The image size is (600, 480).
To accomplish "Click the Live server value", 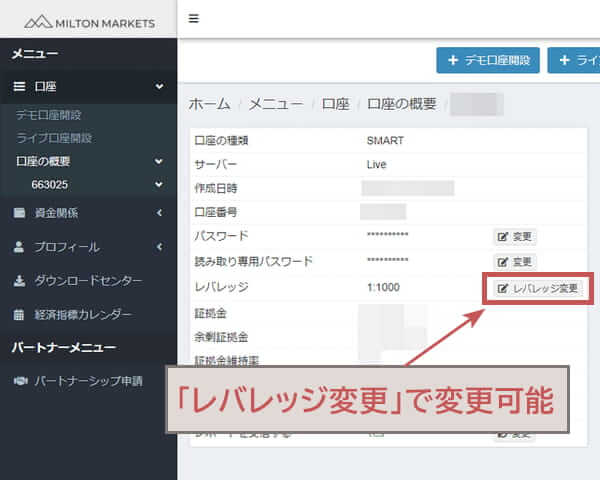I will point(377,165).
